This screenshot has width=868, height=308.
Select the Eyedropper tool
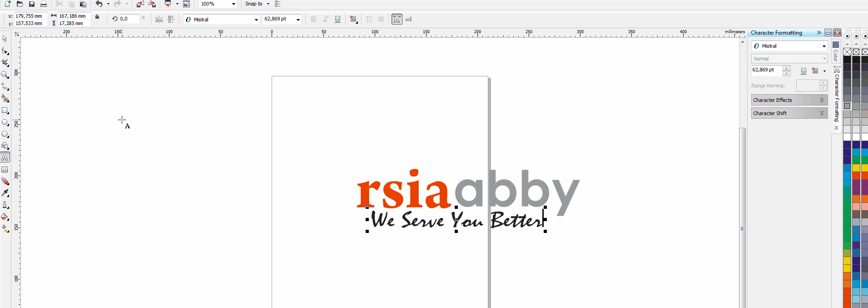coord(5,193)
